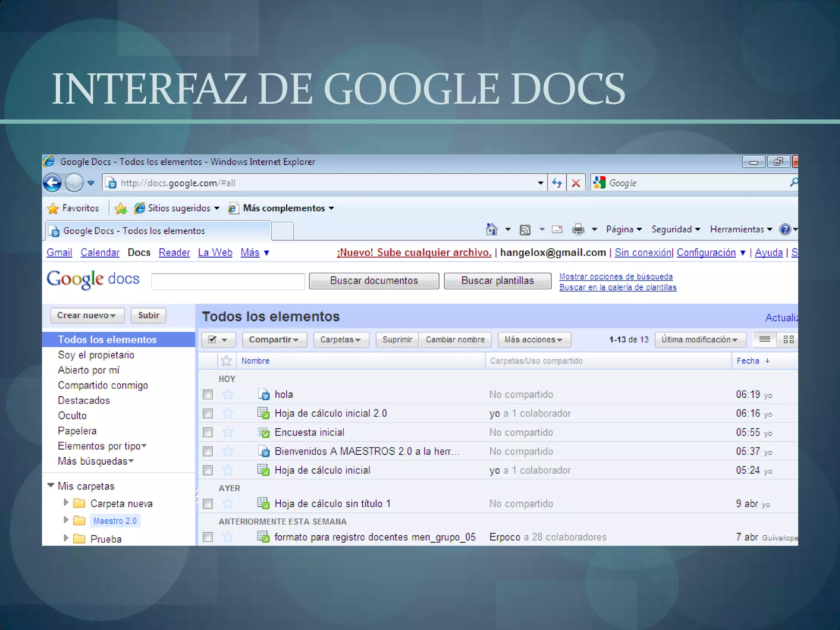This screenshot has width=840, height=630.
Task: Open the new blank browser tab
Action: point(282,231)
